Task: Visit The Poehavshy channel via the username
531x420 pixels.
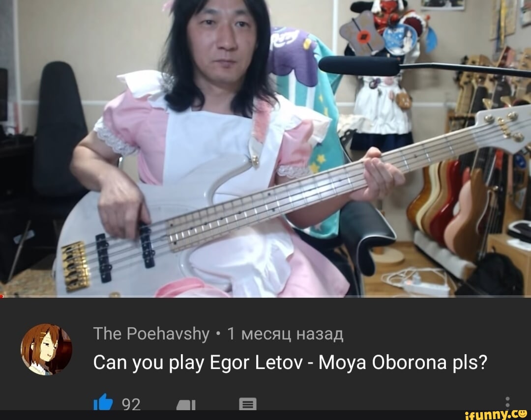Action: [x=151, y=334]
